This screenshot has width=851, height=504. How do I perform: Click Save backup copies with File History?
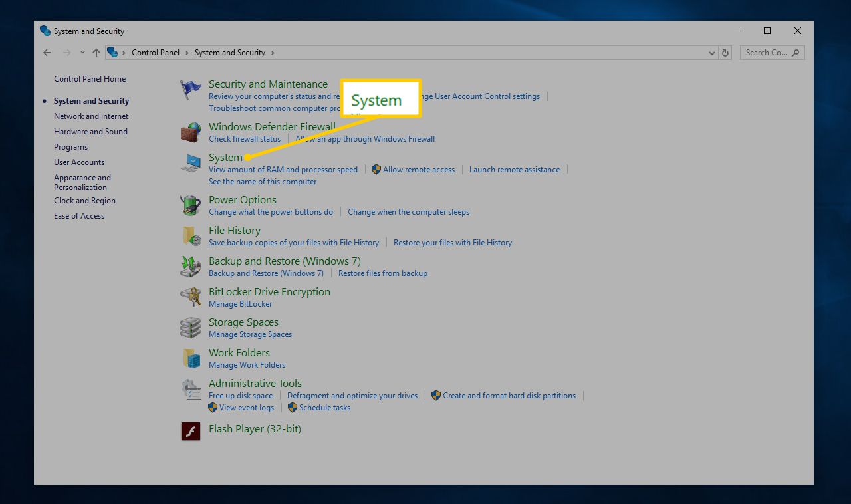(294, 243)
